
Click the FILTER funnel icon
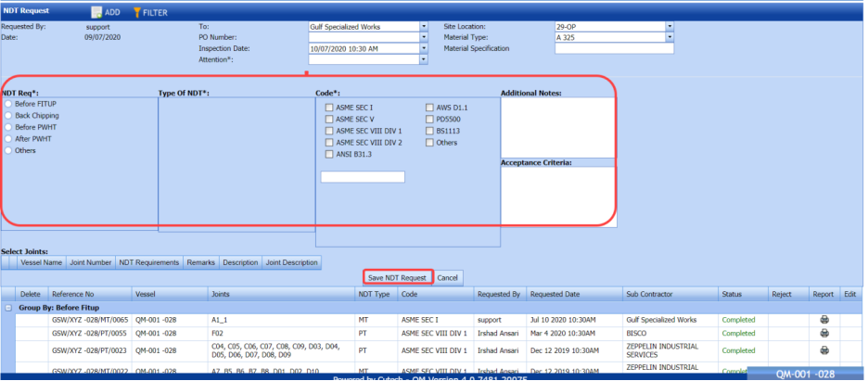(137, 13)
